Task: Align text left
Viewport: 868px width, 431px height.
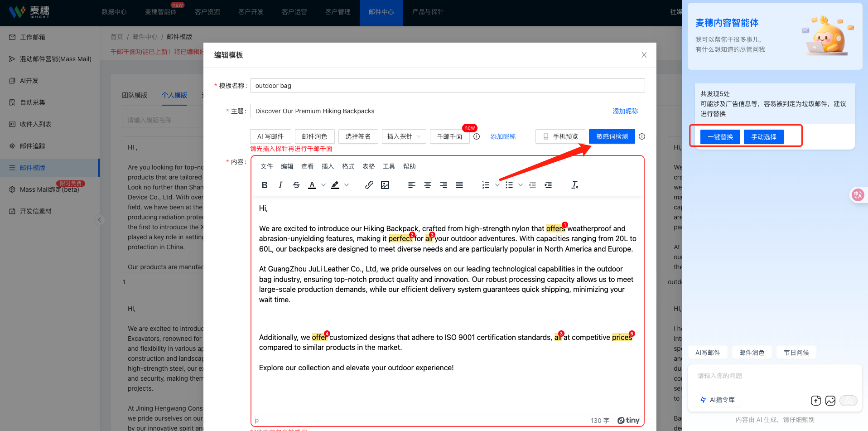Action: 412,185
